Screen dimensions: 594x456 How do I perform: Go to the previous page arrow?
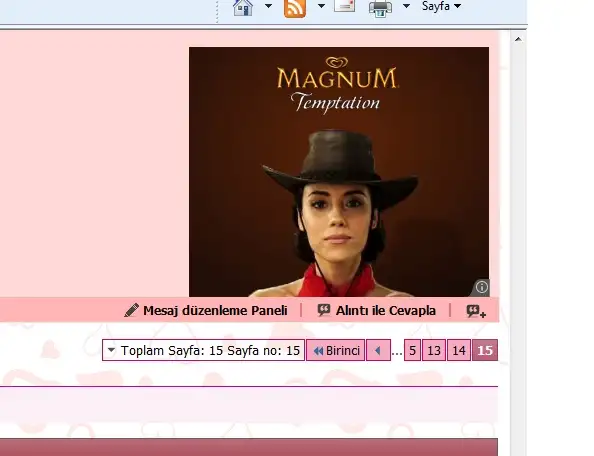(378, 350)
